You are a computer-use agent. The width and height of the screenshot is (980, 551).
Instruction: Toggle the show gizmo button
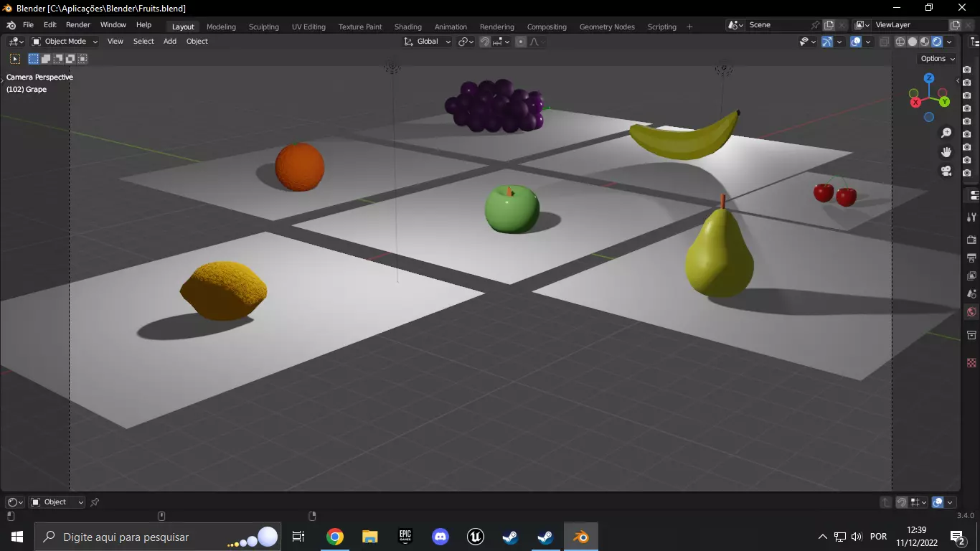(827, 42)
